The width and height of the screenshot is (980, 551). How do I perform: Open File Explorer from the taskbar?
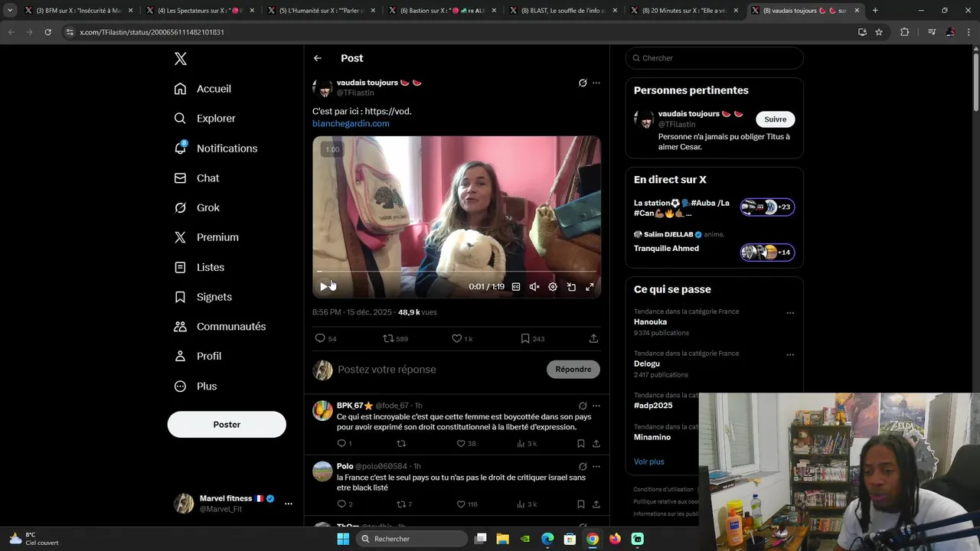[503, 539]
